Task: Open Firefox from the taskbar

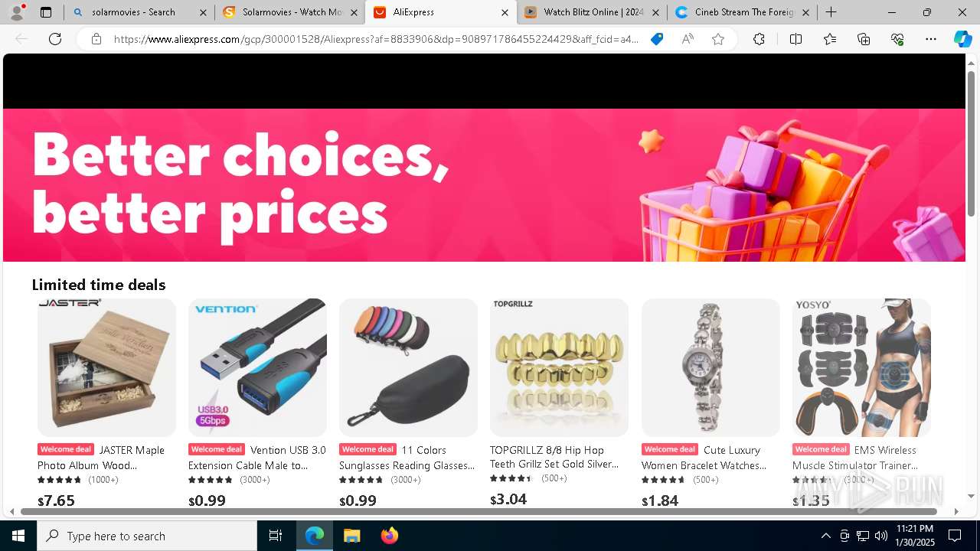Action: coord(389,536)
